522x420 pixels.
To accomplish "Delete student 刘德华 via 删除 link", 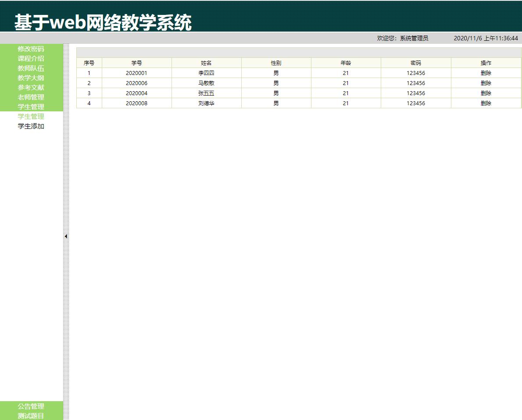I will (486, 103).
